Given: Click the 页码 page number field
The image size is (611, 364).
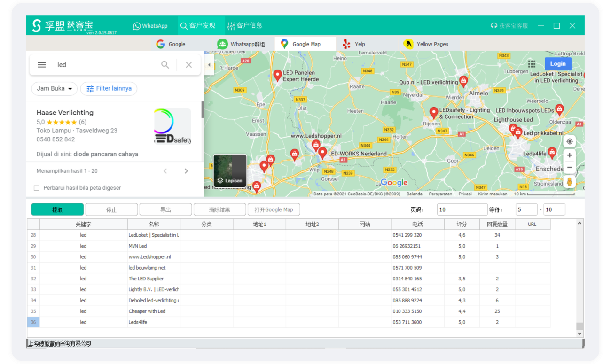Looking at the screenshot, I should pos(462,210).
